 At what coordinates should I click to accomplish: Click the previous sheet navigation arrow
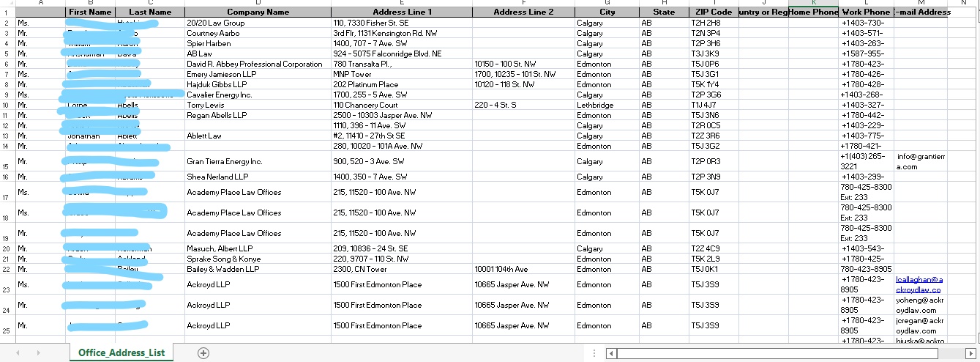point(18,353)
